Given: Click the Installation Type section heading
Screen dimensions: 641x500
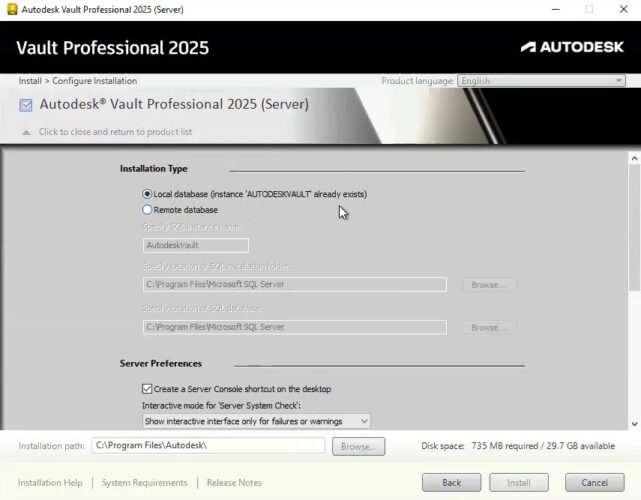Looking at the screenshot, I should point(154,168).
